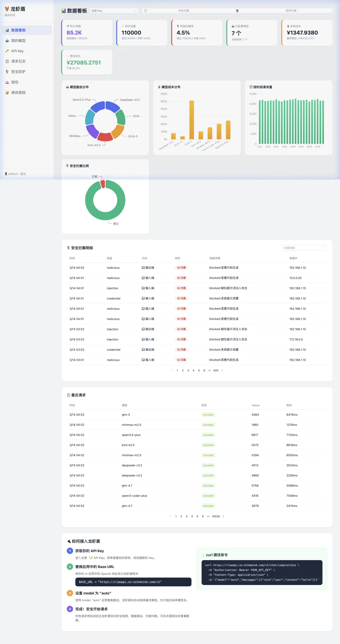Screen dimensions: 340x644
Task: Open 我的模型 menu item
Action: click(27, 41)
